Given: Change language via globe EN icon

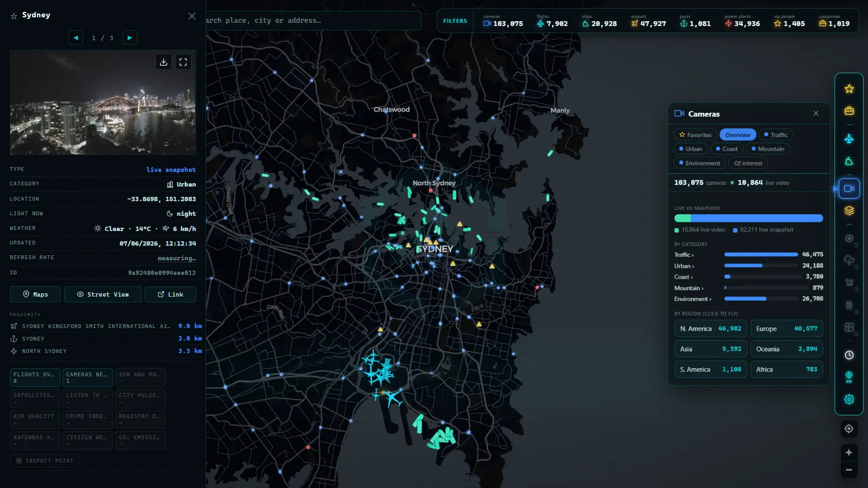Looking at the screenshot, I should [x=849, y=377].
